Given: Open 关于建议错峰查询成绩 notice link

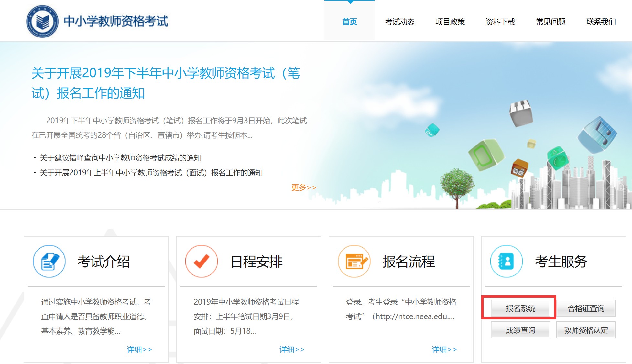Looking at the screenshot, I should tap(120, 158).
